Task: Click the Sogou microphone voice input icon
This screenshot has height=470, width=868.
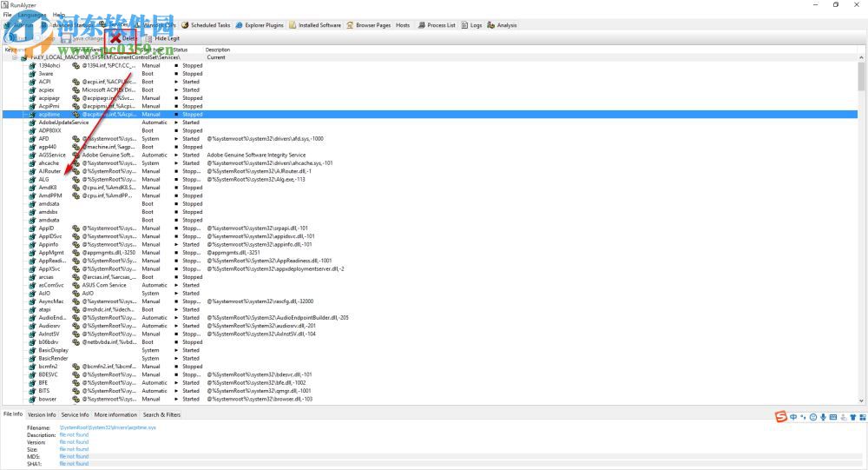Action: click(823, 417)
